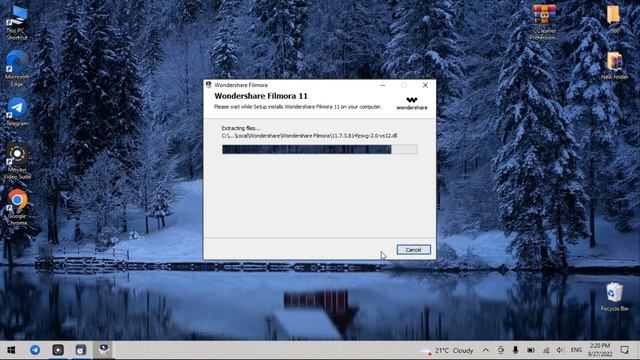Click the battery status tray icon
The height and width of the screenshot is (360, 640).
[x=531, y=350]
